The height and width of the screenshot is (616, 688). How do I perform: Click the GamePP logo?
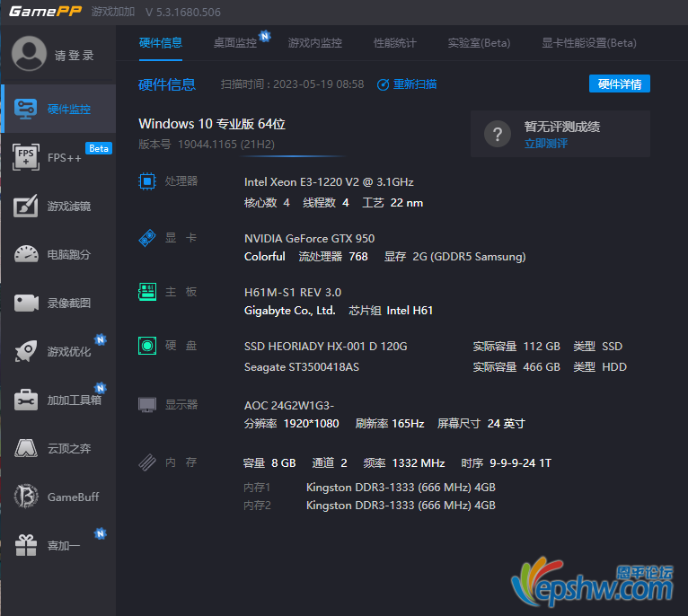[x=45, y=12]
